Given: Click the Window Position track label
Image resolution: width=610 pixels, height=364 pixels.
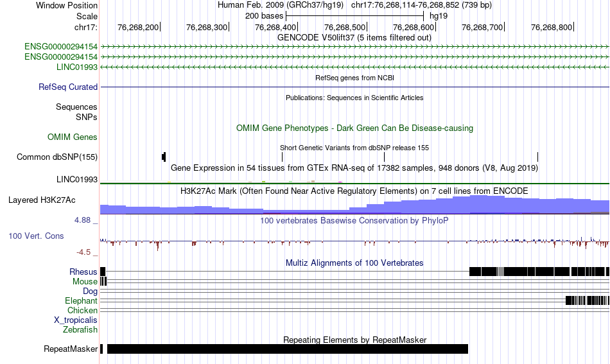Looking at the screenshot, I should [x=67, y=5].
